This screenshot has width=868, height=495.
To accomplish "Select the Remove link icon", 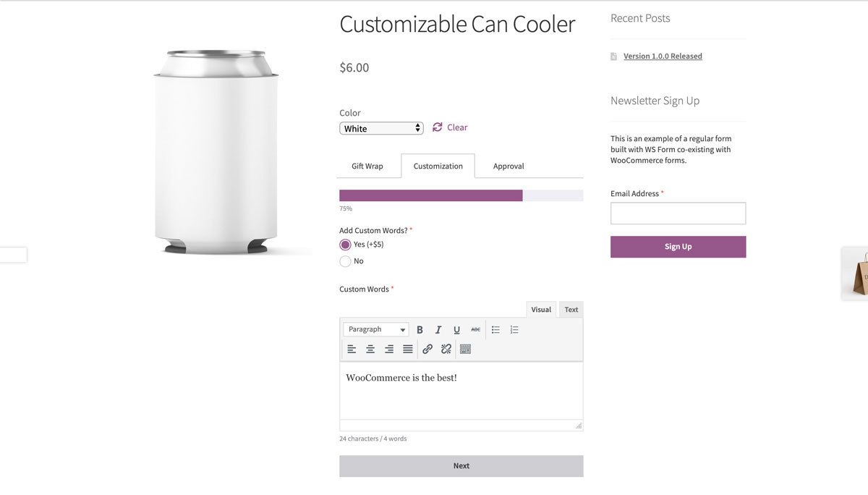I will 446,349.
